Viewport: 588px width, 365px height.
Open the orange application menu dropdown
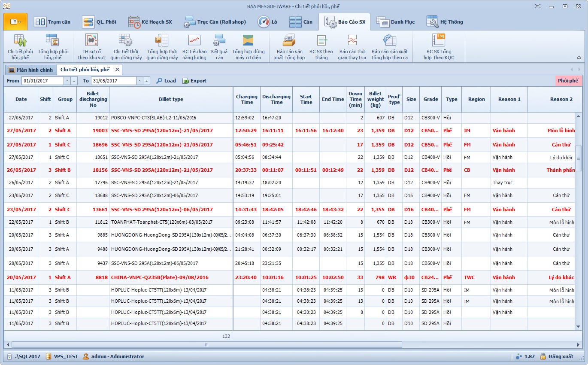pyautogui.click(x=15, y=21)
